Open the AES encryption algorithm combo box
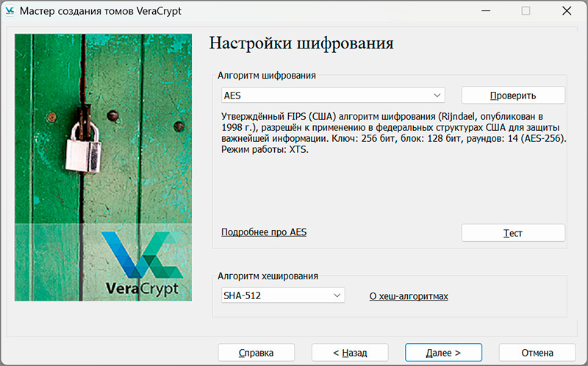Screen dimensions: 588x366 [x=333, y=96]
